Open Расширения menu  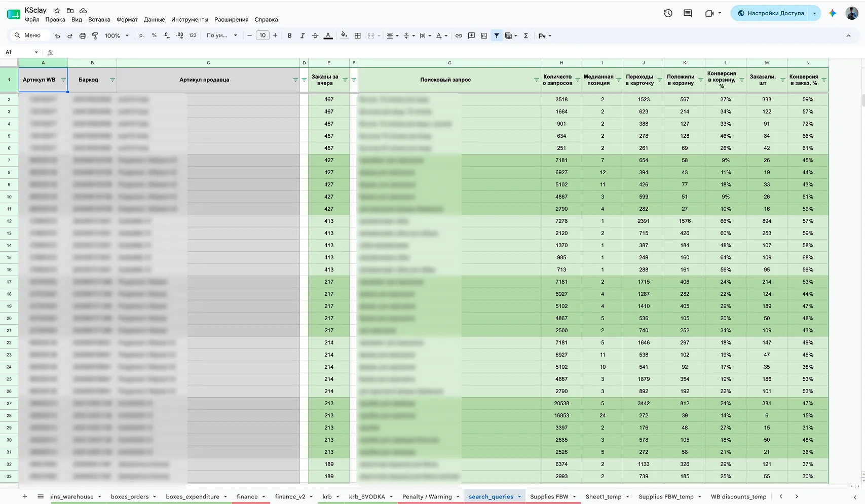pyautogui.click(x=231, y=20)
